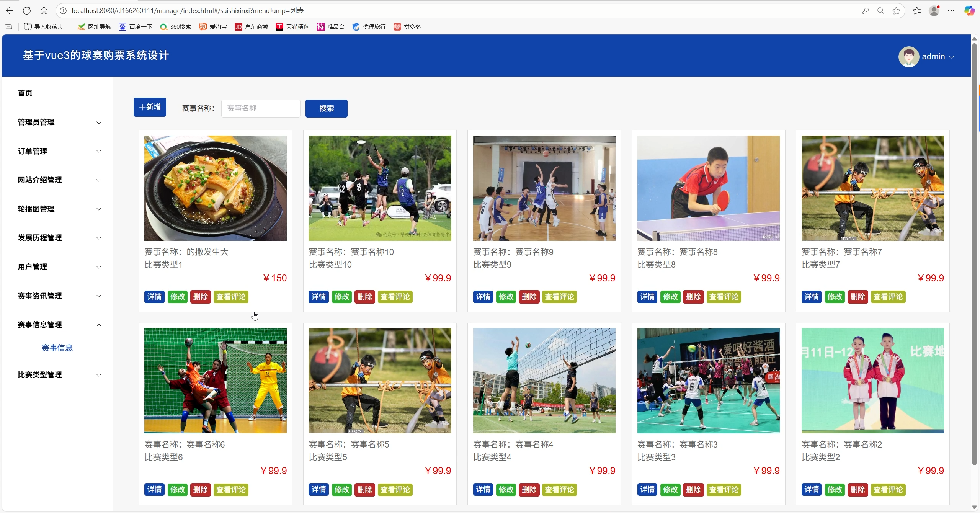Click the table tennis match thumbnail
The image size is (980, 513).
click(708, 188)
